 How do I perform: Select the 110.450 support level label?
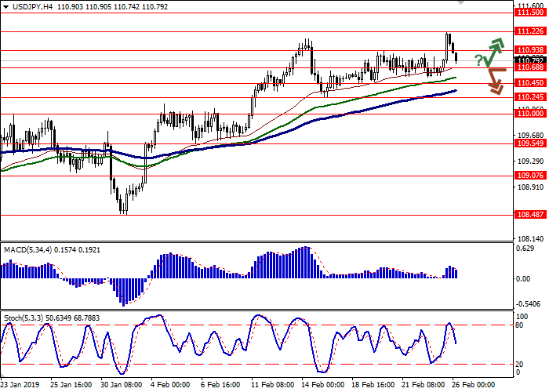[531, 82]
